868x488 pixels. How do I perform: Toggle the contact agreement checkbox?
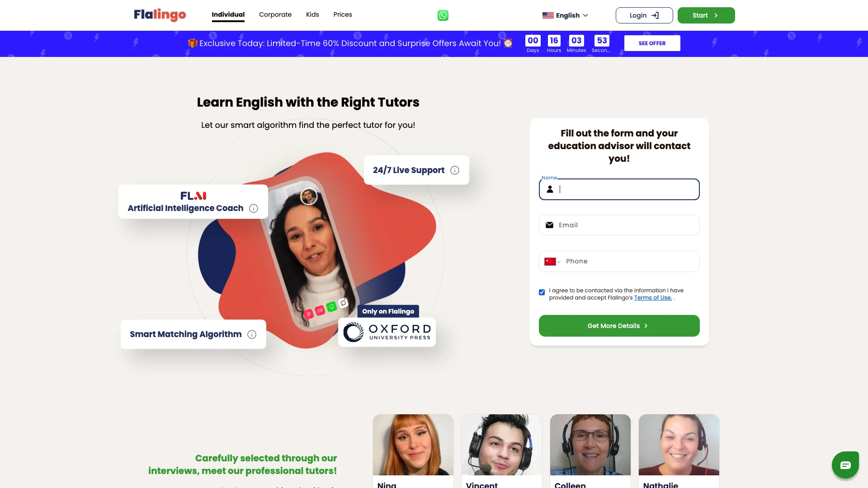pos(542,292)
